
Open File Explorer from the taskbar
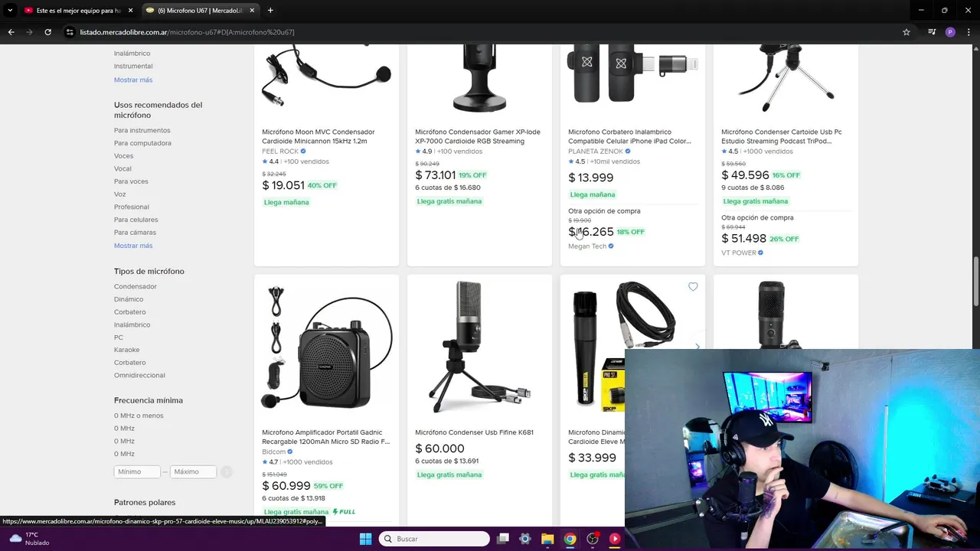coord(547,539)
